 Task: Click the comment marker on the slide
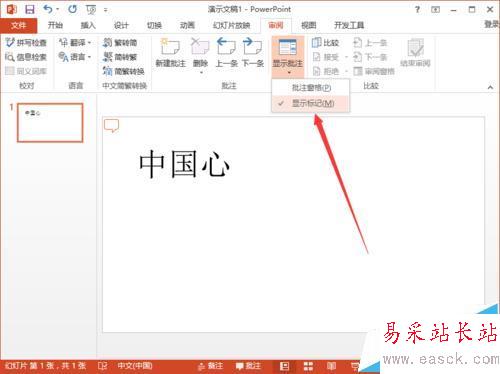[112, 126]
